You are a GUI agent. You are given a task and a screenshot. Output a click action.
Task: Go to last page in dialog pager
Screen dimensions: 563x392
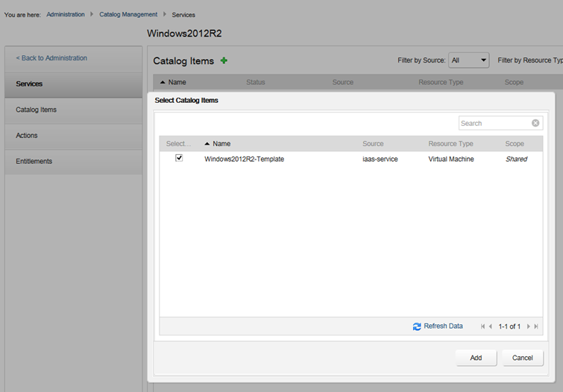536,326
